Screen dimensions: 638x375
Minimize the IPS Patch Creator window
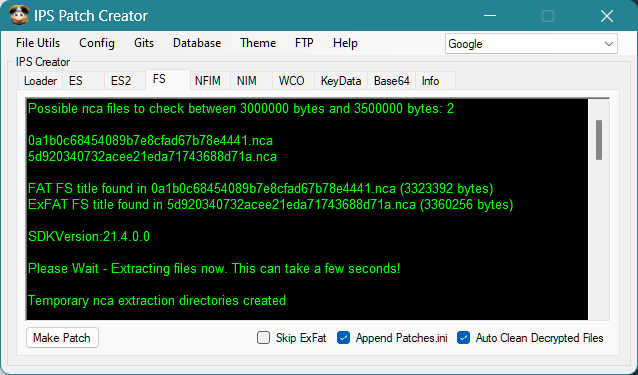490,16
